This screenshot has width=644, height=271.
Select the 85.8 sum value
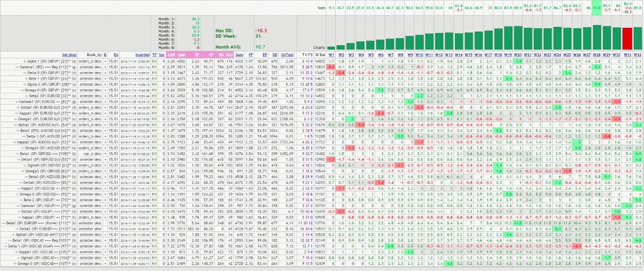(x=637, y=8)
